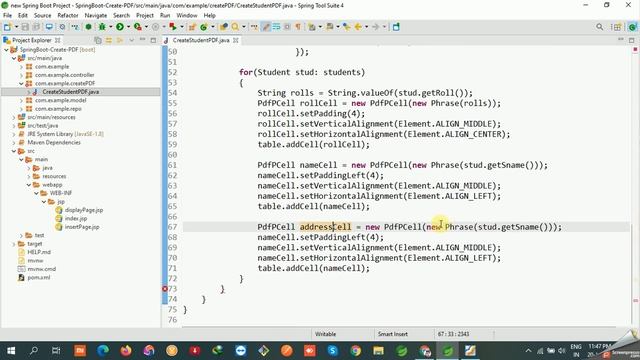The width and height of the screenshot is (640, 360).
Task: Toggle Word Wrap toolbar icon
Action: pyautogui.click(x=276, y=27)
